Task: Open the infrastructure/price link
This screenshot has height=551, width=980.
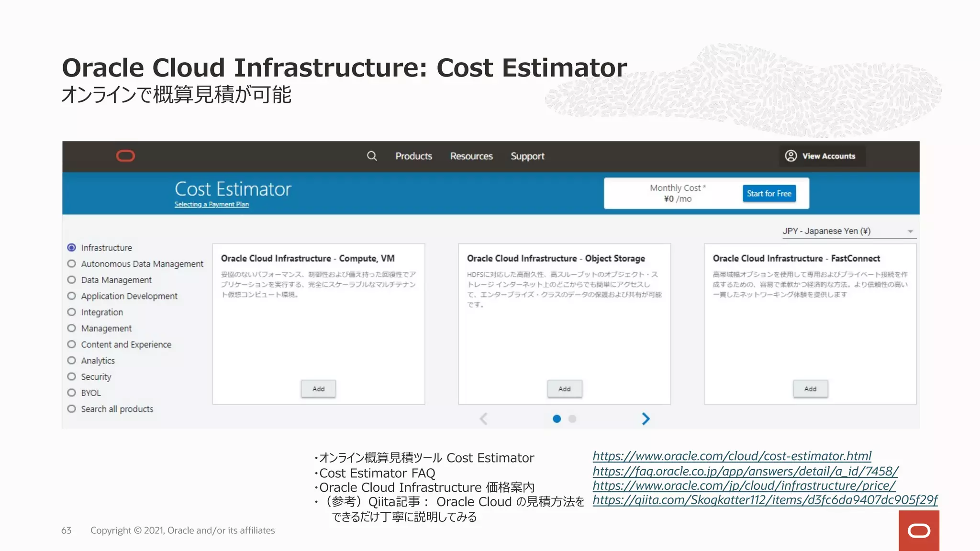Action: click(744, 485)
